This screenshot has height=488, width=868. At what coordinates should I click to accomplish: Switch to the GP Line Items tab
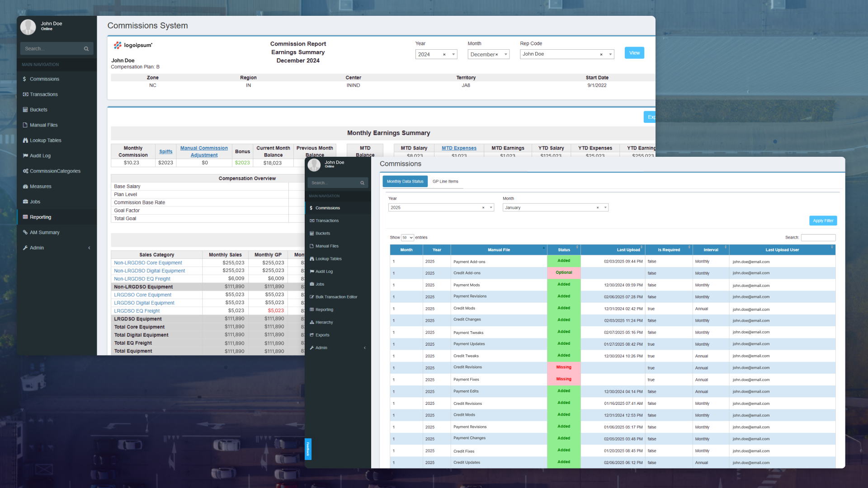click(445, 182)
